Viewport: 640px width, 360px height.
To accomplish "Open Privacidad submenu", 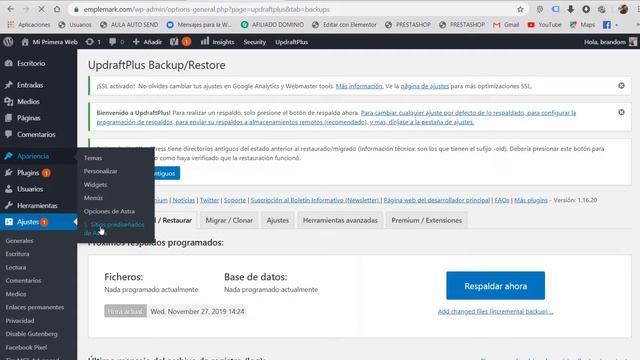I will coord(20,320).
